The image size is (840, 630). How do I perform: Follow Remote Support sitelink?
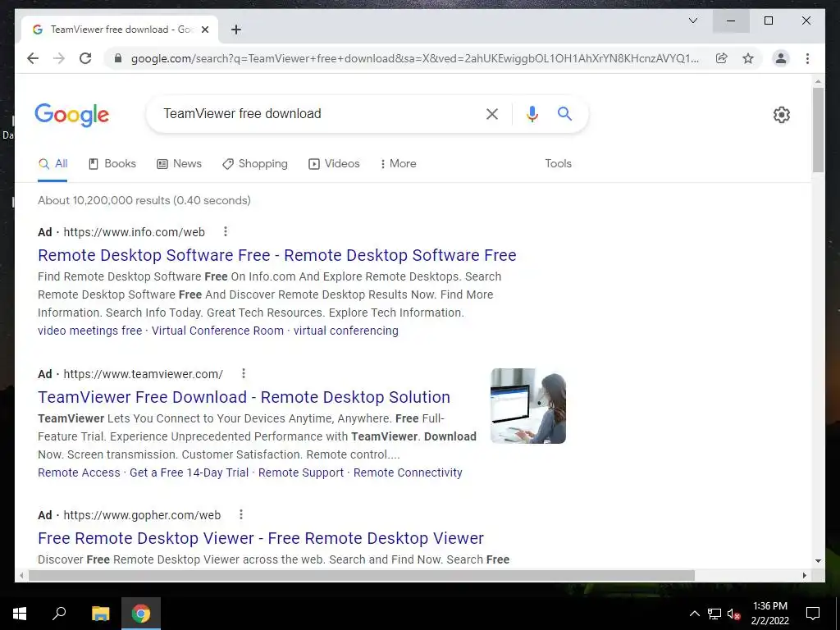301,472
